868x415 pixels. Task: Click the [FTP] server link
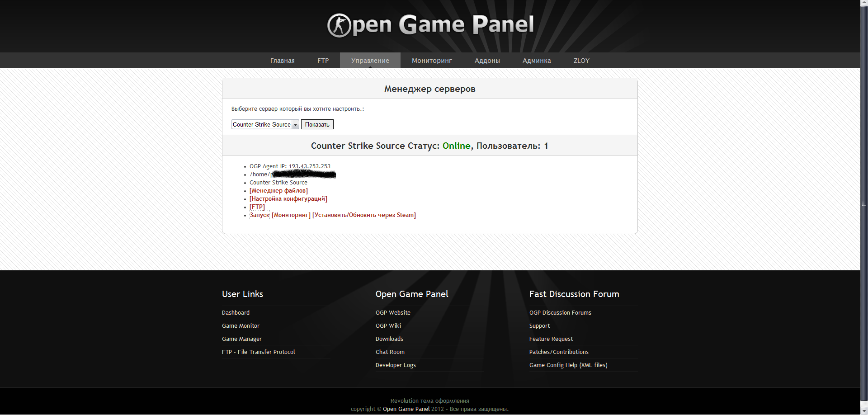click(257, 207)
